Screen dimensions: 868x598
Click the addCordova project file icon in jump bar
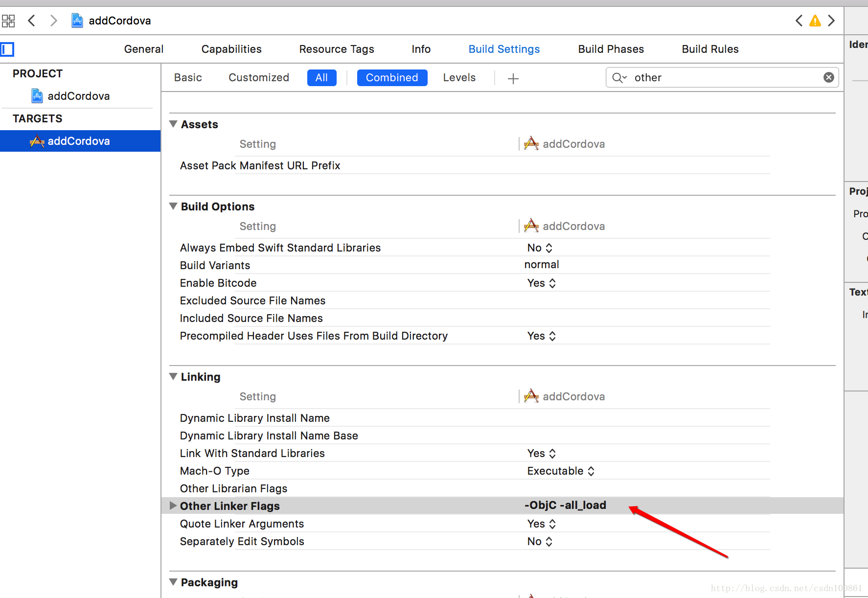coord(77,21)
